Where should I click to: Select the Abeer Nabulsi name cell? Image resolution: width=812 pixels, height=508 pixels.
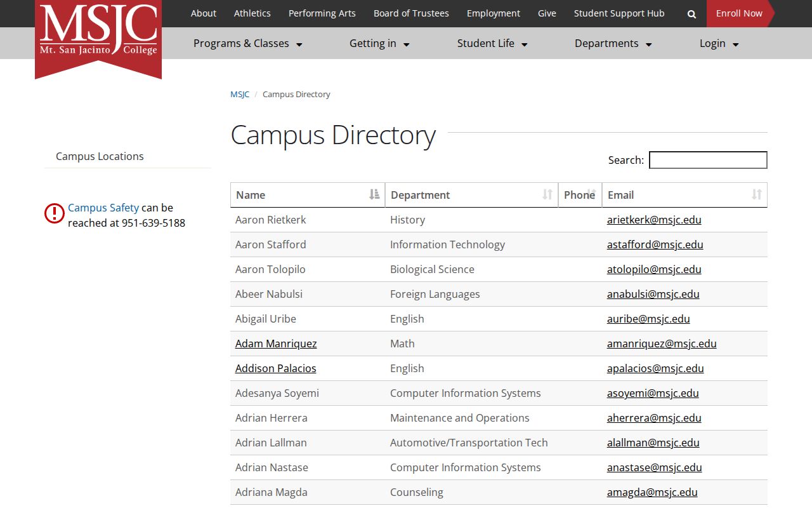coord(308,294)
